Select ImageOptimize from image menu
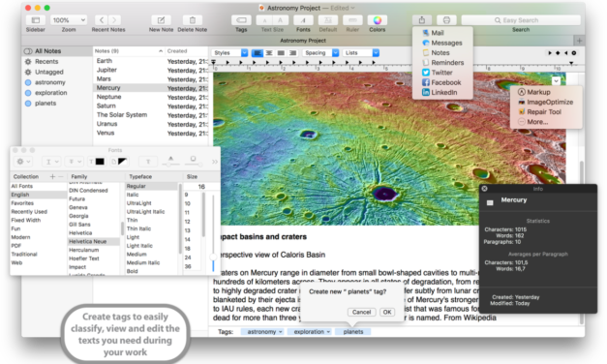Screen dimensions: 607x364 tap(546, 102)
